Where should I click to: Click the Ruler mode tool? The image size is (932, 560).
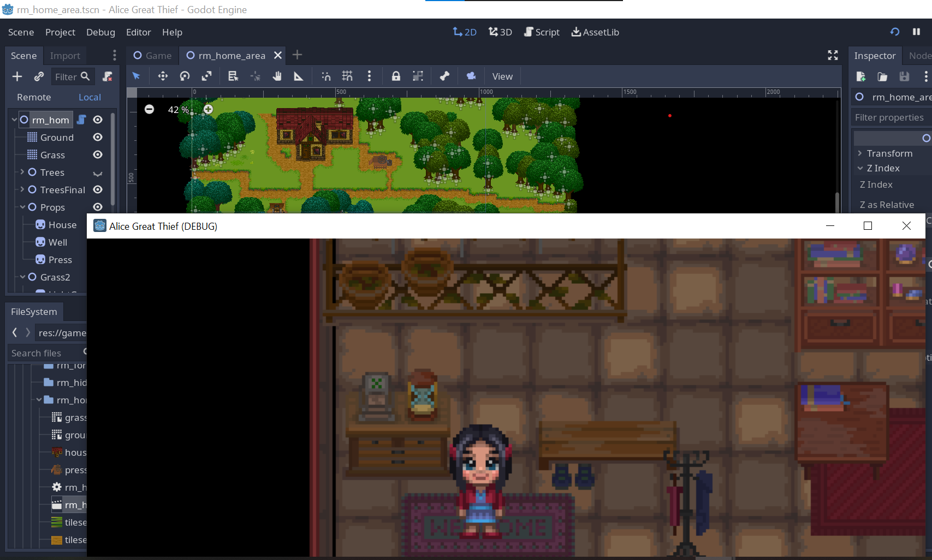(x=299, y=76)
